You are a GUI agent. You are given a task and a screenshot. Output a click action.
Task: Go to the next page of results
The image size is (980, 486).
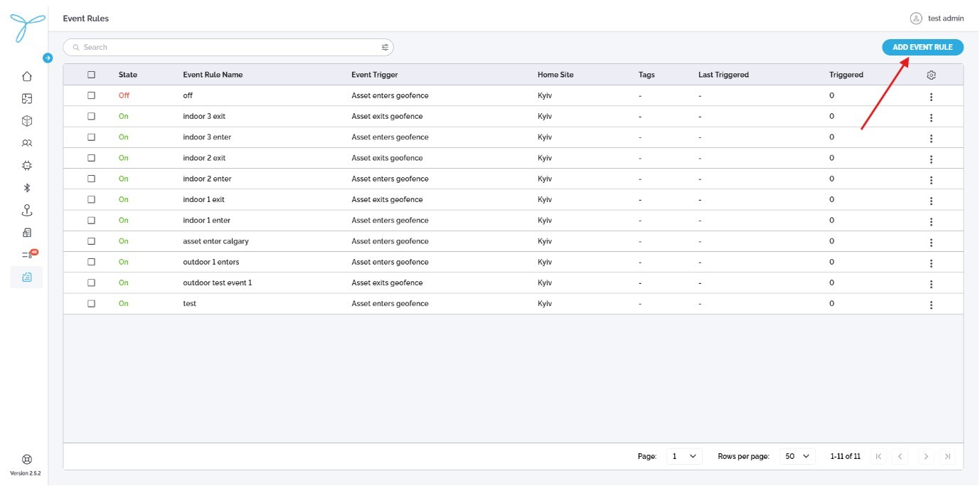pos(926,456)
